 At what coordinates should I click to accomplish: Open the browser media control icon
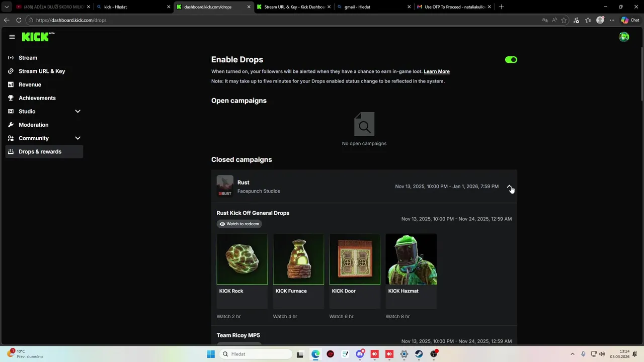tap(576, 20)
